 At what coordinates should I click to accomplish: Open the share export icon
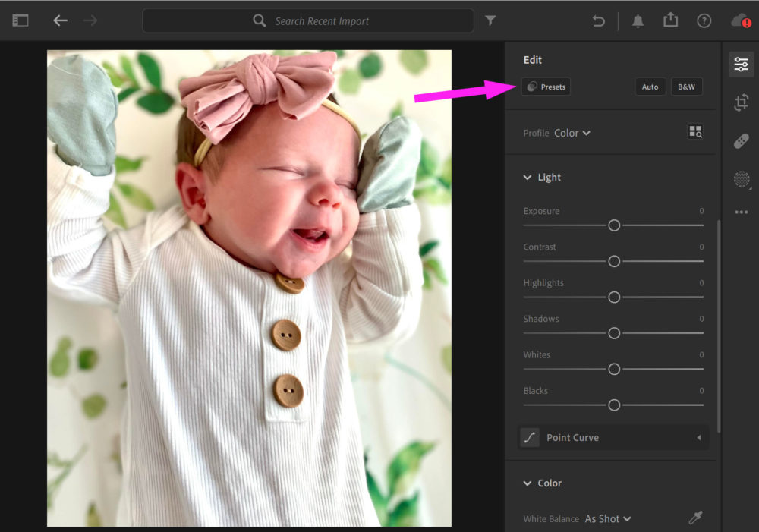click(670, 20)
